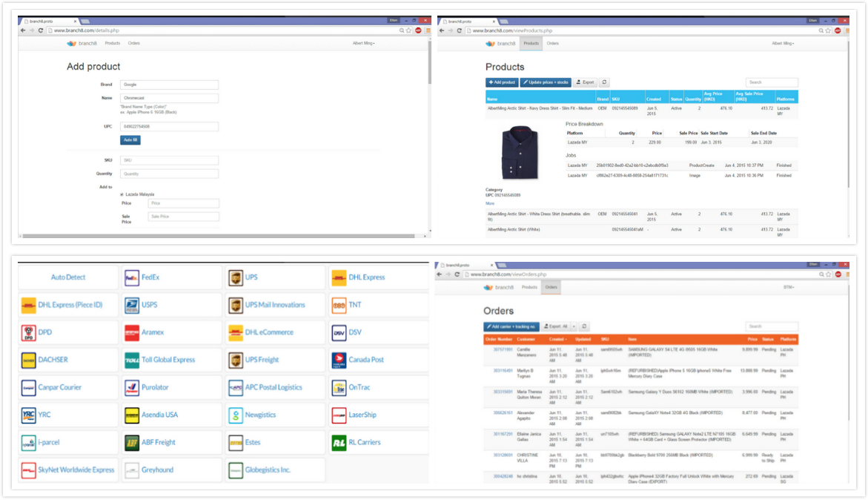Open order number 307571991 link
Viewport: 868px width, 500px height.
click(x=503, y=350)
